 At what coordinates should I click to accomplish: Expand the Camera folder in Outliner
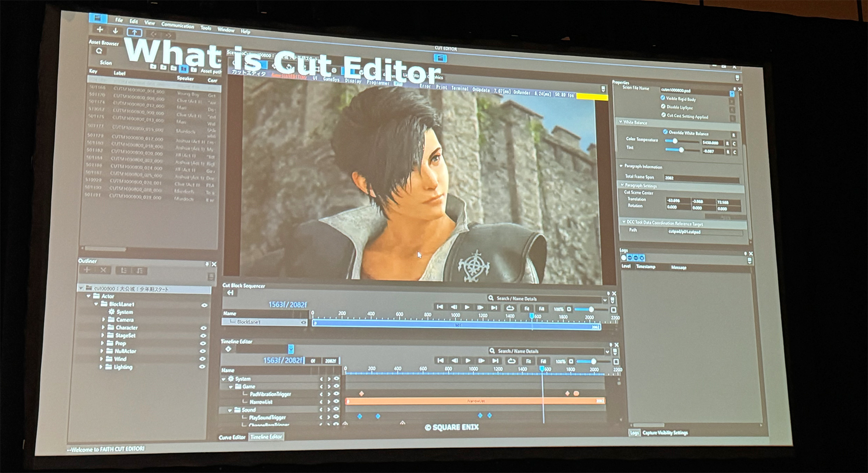point(103,320)
